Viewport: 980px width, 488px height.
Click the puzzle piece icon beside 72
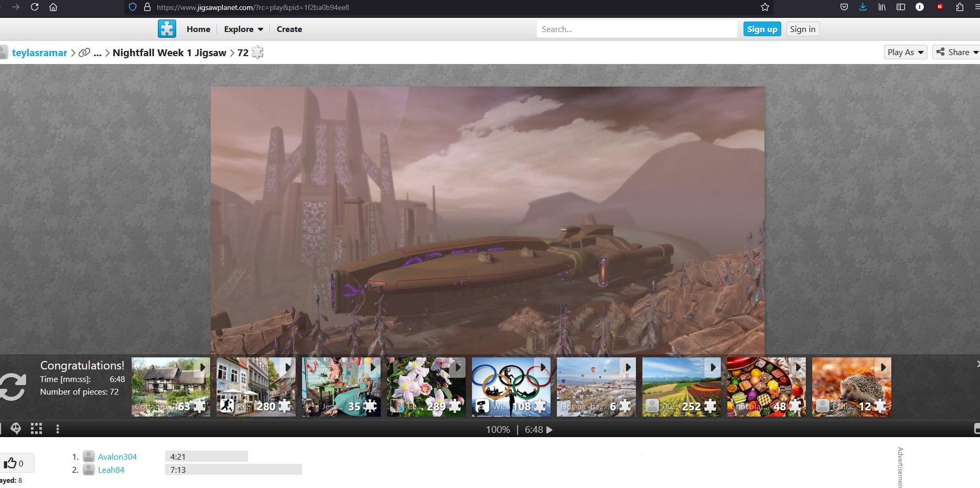[x=257, y=52]
